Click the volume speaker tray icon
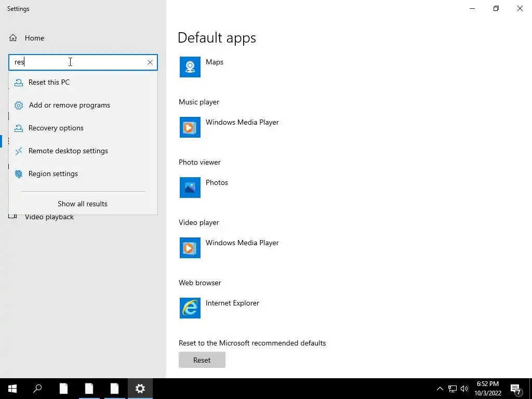Image resolution: width=532 pixels, height=399 pixels. [464, 389]
